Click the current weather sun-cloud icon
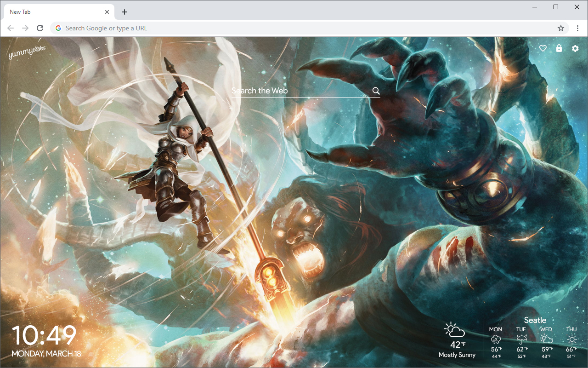The width and height of the screenshot is (588, 368). point(454,330)
